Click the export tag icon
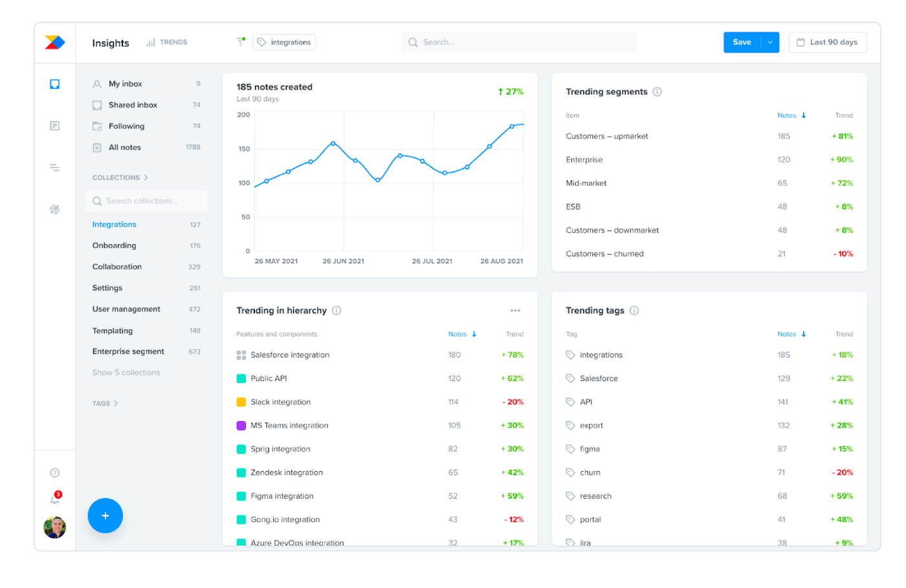 tap(570, 426)
